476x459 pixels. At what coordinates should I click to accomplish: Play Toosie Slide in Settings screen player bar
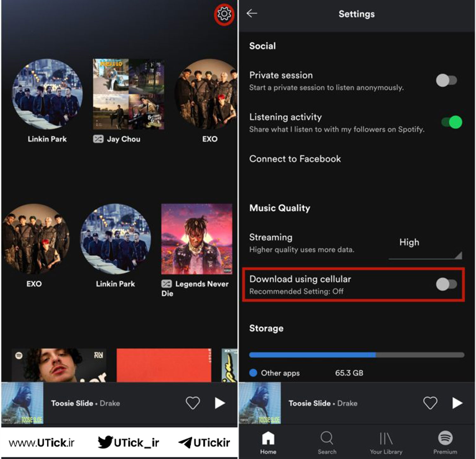457,403
